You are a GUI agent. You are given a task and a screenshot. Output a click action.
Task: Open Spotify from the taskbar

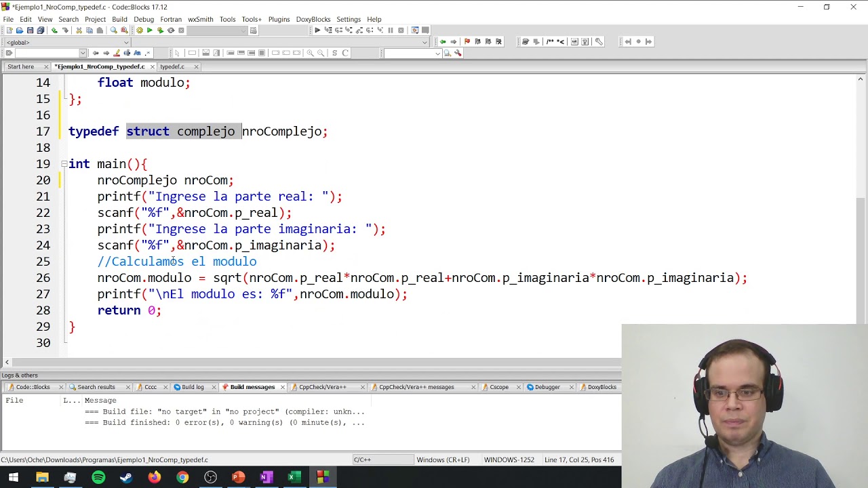(98, 477)
